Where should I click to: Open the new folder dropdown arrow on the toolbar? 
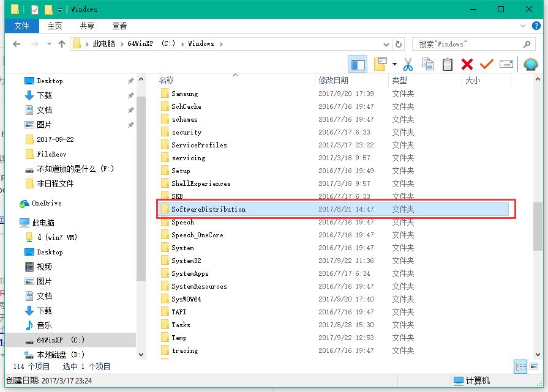click(394, 64)
